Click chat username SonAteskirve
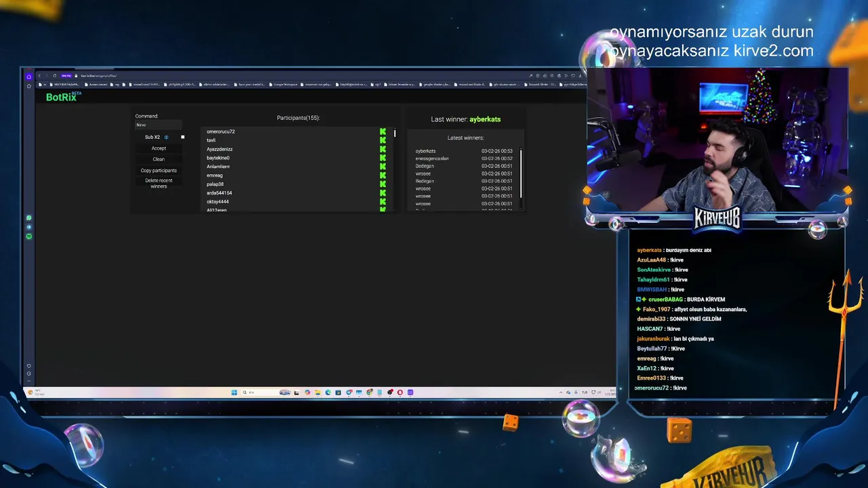This screenshot has width=868, height=488. pyautogui.click(x=653, y=270)
